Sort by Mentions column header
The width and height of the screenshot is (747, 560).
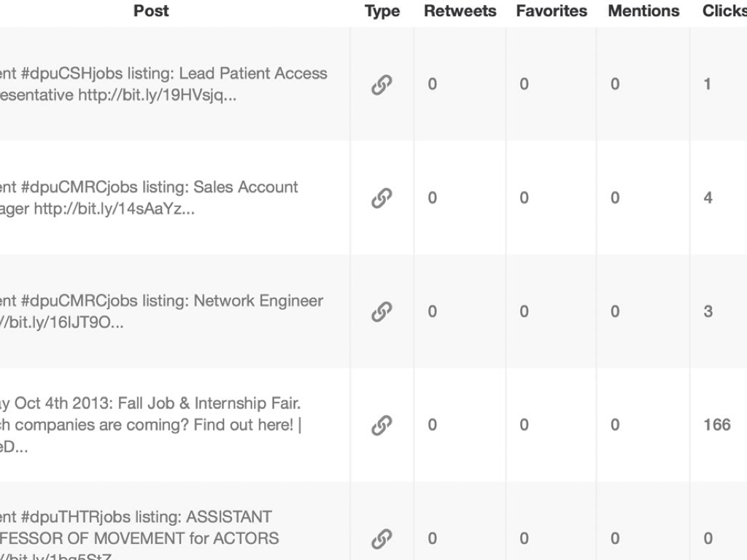[643, 11]
